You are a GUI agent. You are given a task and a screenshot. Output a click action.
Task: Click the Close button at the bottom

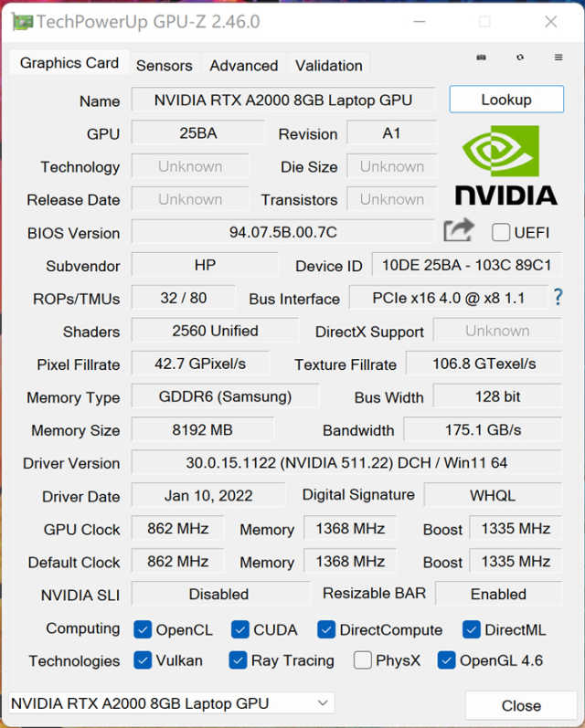[521, 705]
